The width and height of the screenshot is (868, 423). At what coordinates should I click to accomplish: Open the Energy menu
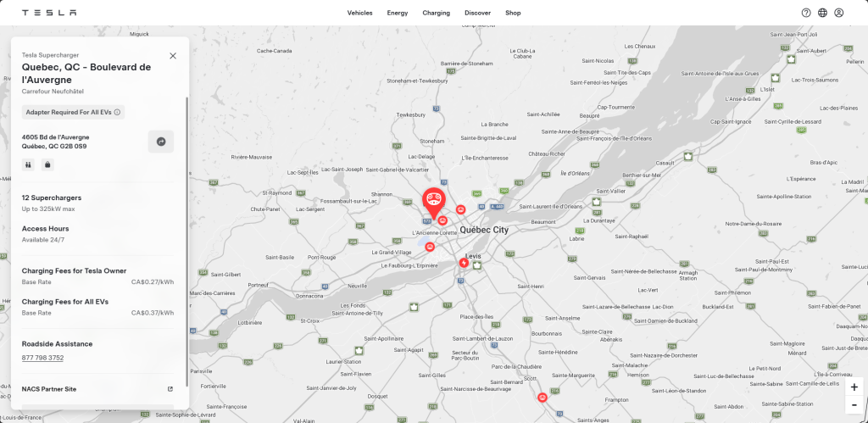398,13
